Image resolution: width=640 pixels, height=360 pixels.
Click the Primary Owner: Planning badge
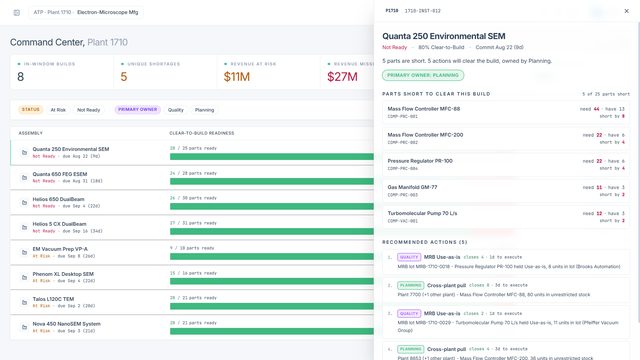(423, 75)
